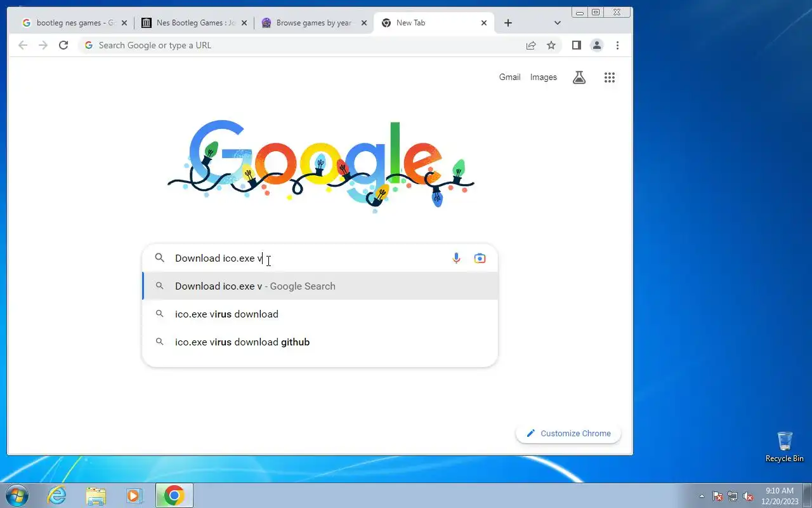Open Search Labs flask icon

579,77
